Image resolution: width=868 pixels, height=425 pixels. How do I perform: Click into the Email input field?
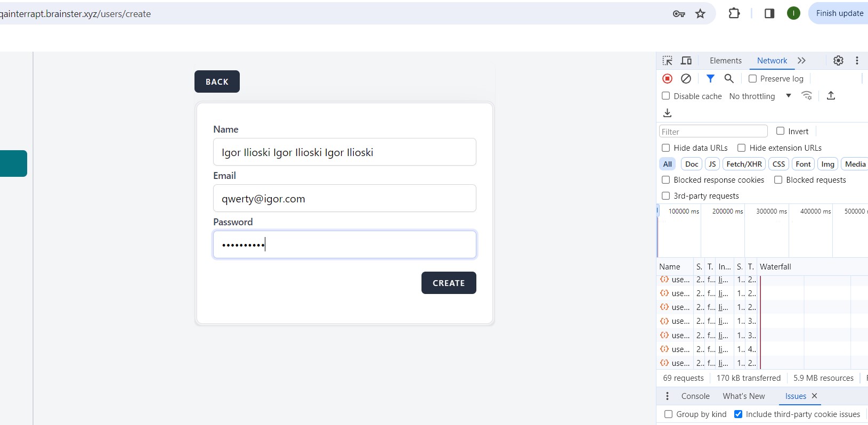(344, 199)
